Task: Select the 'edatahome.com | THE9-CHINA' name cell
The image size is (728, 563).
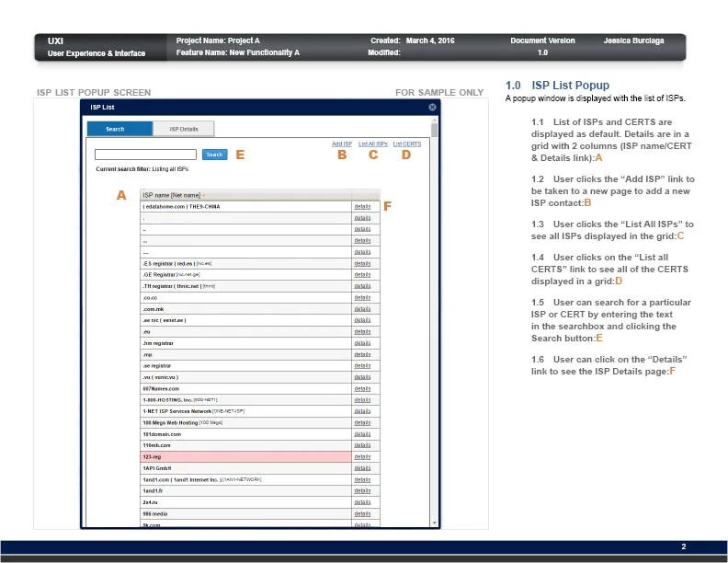Action: 246,207
